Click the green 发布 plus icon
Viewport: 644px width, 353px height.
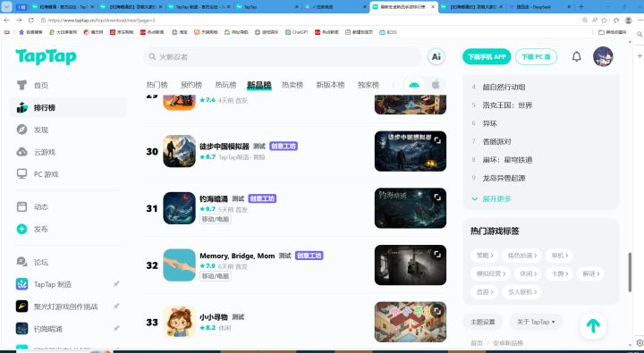click(x=21, y=229)
